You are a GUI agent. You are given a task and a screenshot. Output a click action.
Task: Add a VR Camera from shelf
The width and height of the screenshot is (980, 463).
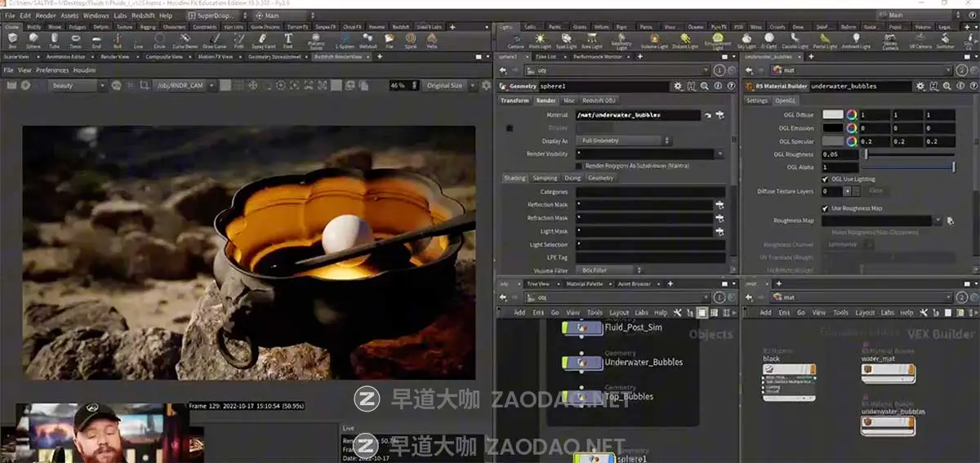[919, 41]
